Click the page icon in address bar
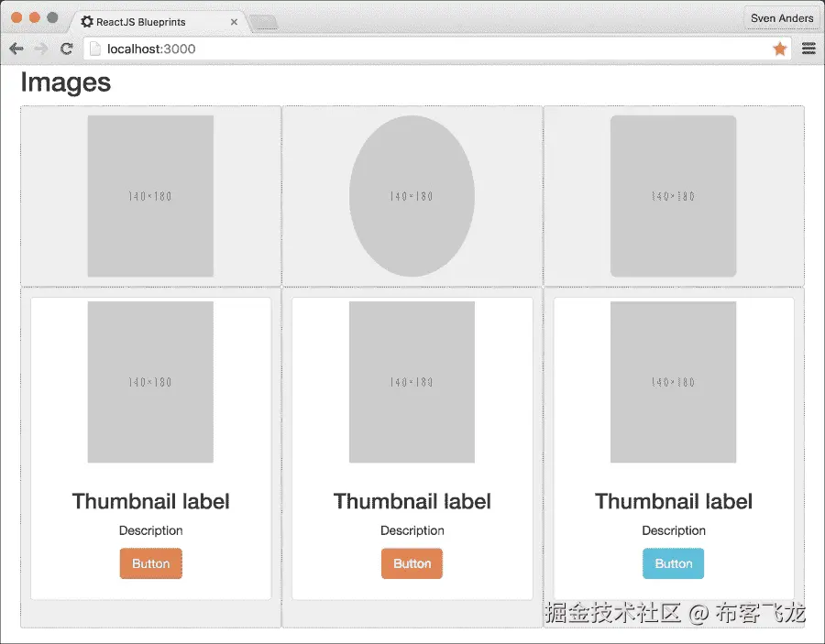 click(94, 49)
